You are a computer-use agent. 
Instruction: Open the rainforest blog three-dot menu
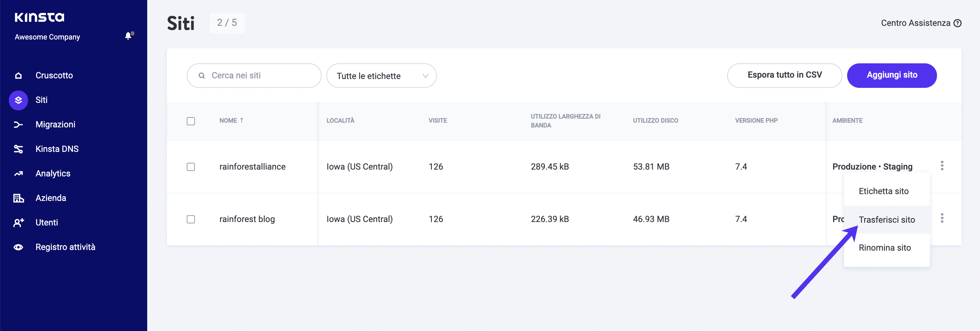[941, 218]
